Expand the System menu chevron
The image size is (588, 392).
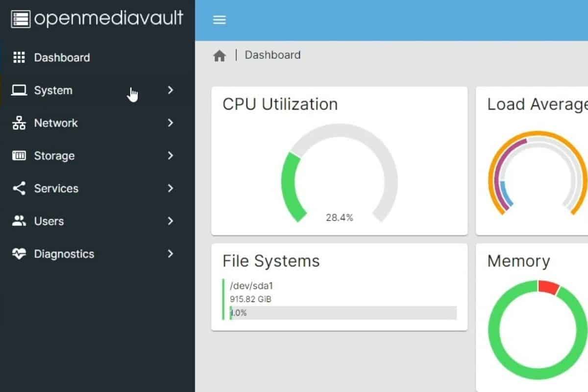click(x=171, y=90)
